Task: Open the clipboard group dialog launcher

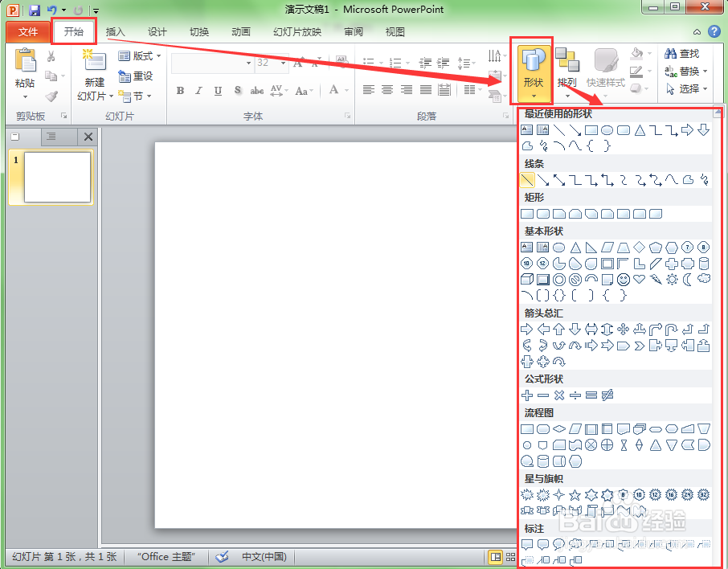Action: 64,116
